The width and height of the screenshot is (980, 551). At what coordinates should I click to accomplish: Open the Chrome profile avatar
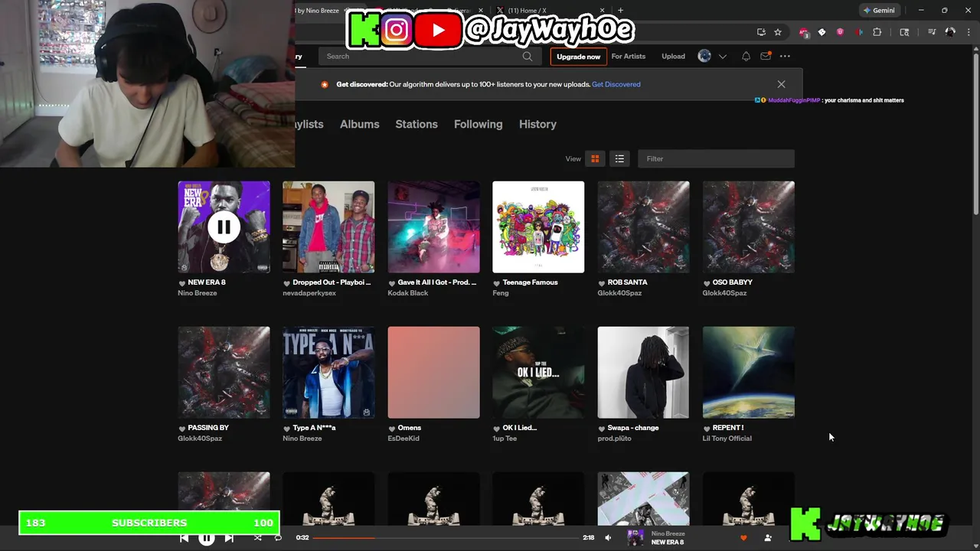pos(950,32)
